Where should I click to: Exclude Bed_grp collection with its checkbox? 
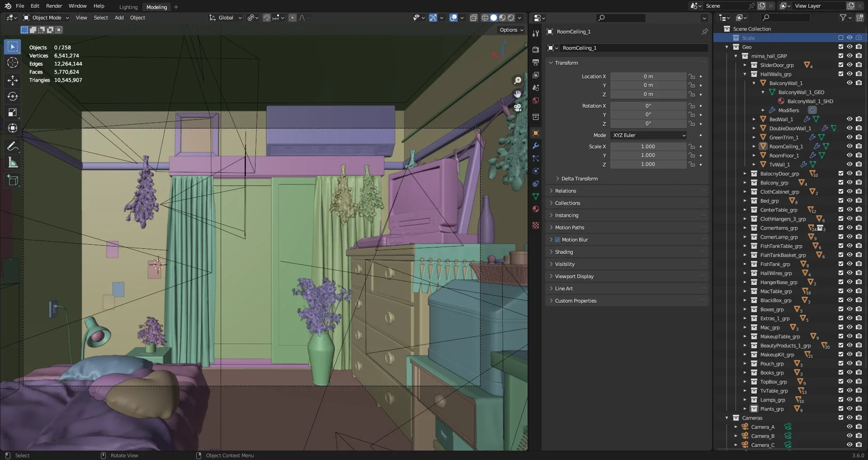(x=840, y=200)
